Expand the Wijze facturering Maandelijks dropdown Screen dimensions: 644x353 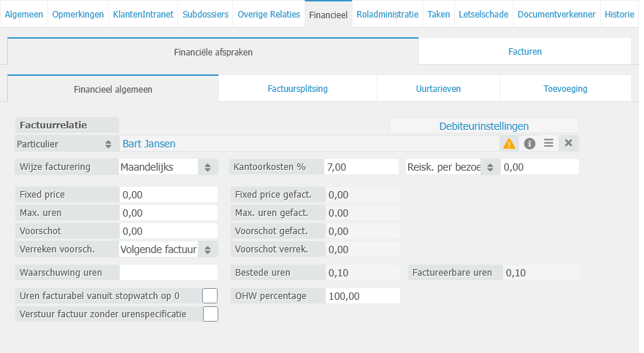(207, 167)
